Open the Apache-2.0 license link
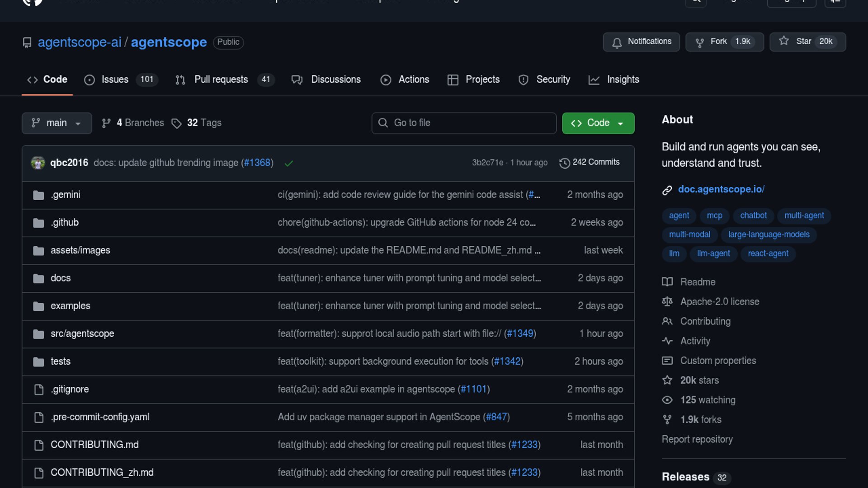The width and height of the screenshot is (868, 488). point(719,301)
